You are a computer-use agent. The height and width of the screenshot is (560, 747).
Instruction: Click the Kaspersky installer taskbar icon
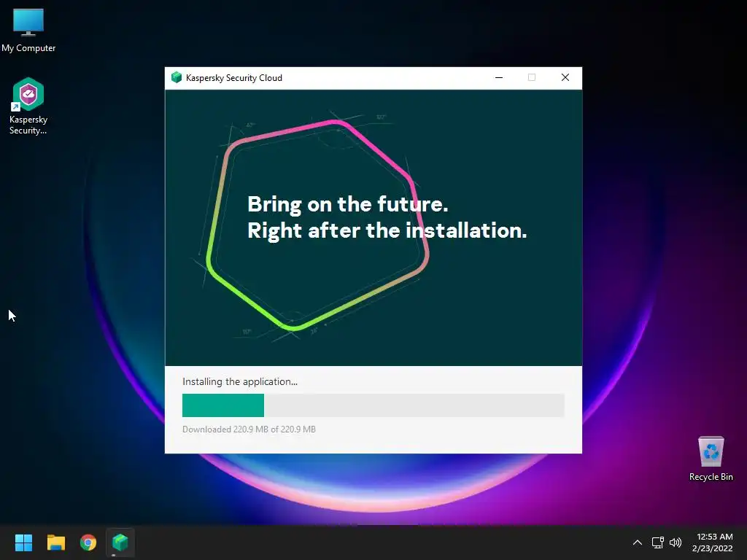point(120,542)
